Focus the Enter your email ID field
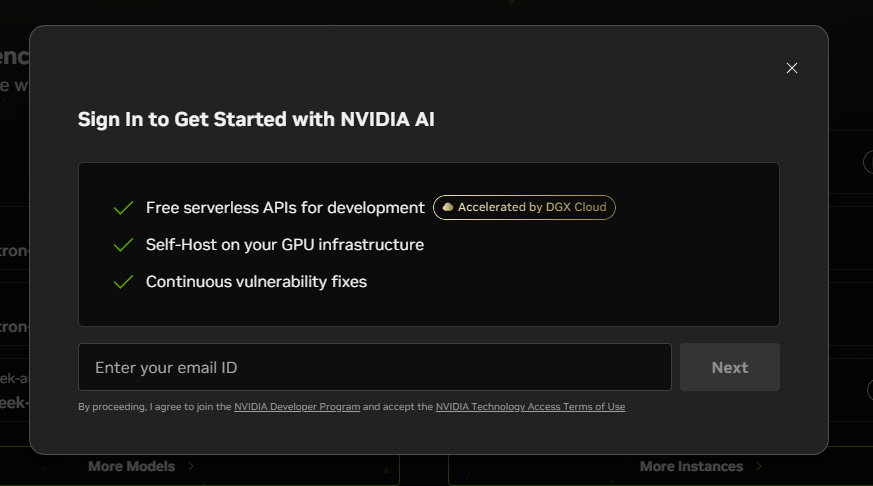This screenshot has width=873, height=486. (x=374, y=367)
